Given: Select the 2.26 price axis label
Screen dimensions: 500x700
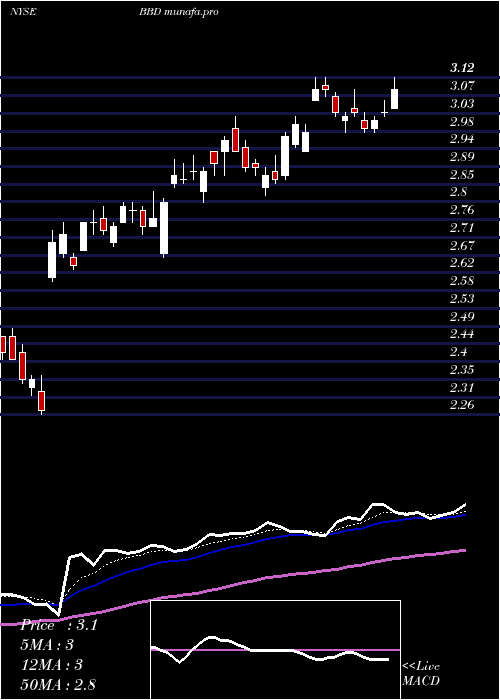Looking at the screenshot, I should (x=462, y=404).
